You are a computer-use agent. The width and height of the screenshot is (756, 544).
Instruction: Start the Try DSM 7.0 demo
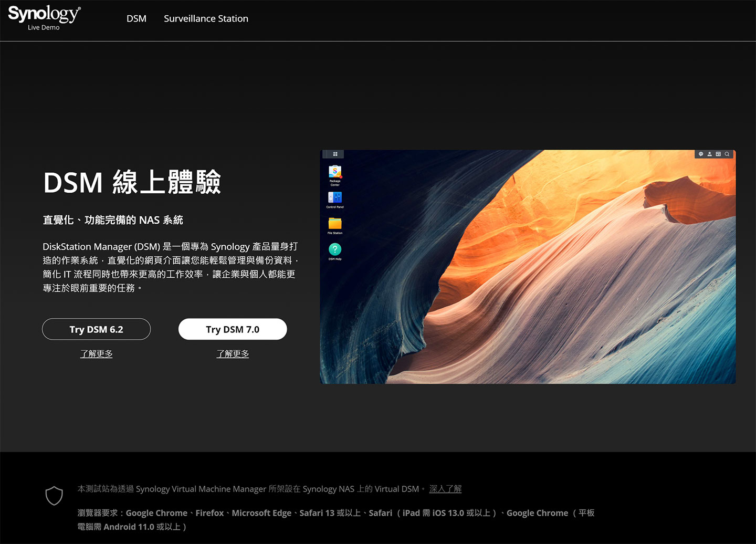(233, 329)
